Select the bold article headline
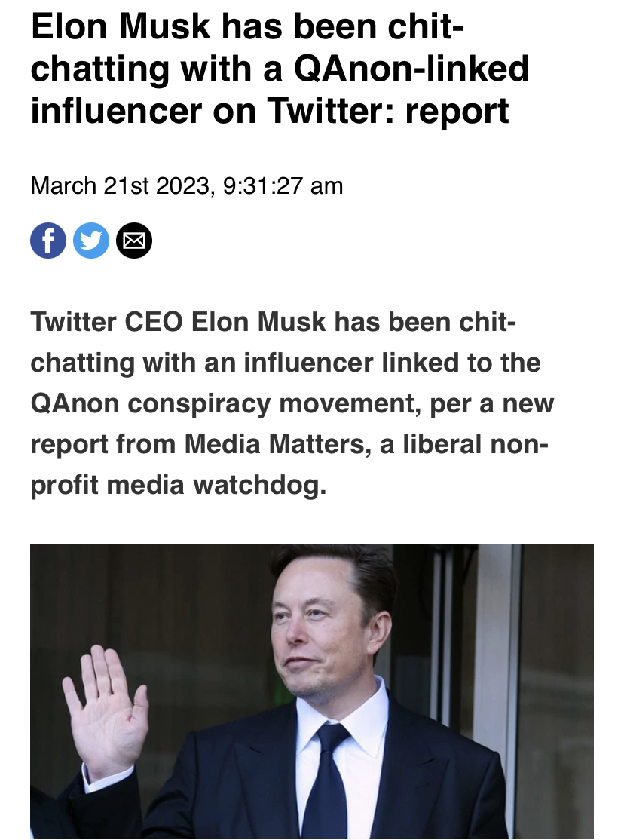The width and height of the screenshot is (624, 840). click(x=280, y=69)
